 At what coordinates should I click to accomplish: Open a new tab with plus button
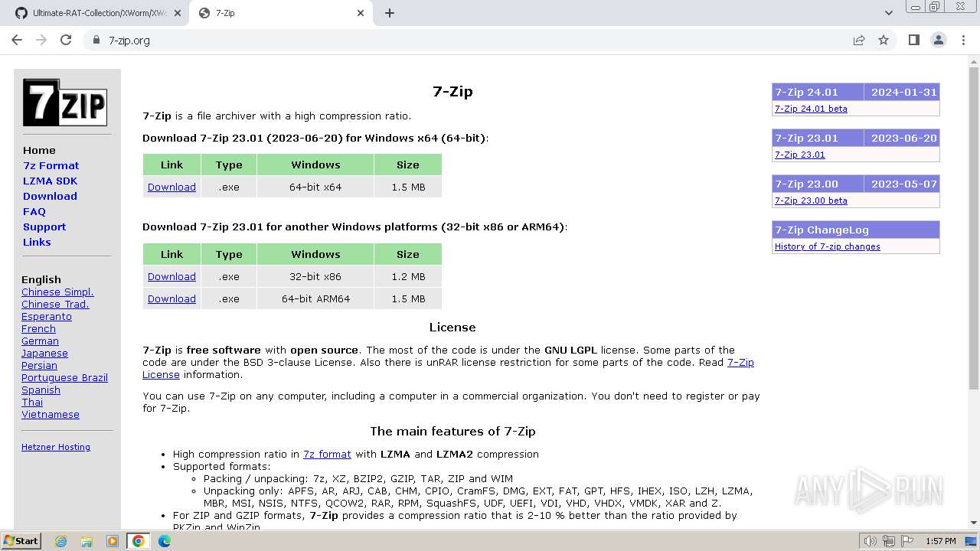click(x=390, y=13)
